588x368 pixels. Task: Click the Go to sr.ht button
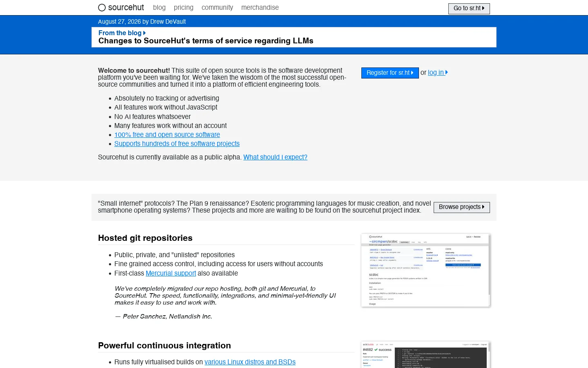tap(469, 8)
